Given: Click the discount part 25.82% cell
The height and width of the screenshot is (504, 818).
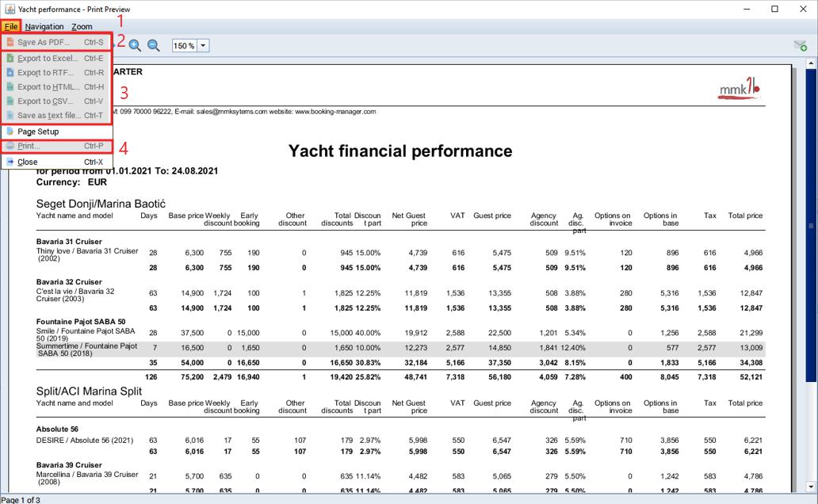Looking at the screenshot, I should click(368, 376).
